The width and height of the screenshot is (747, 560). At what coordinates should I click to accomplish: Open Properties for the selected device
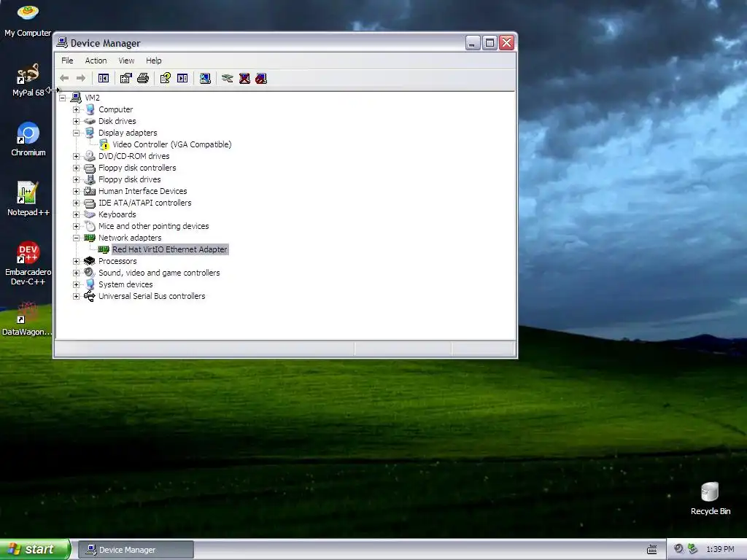point(125,78)
